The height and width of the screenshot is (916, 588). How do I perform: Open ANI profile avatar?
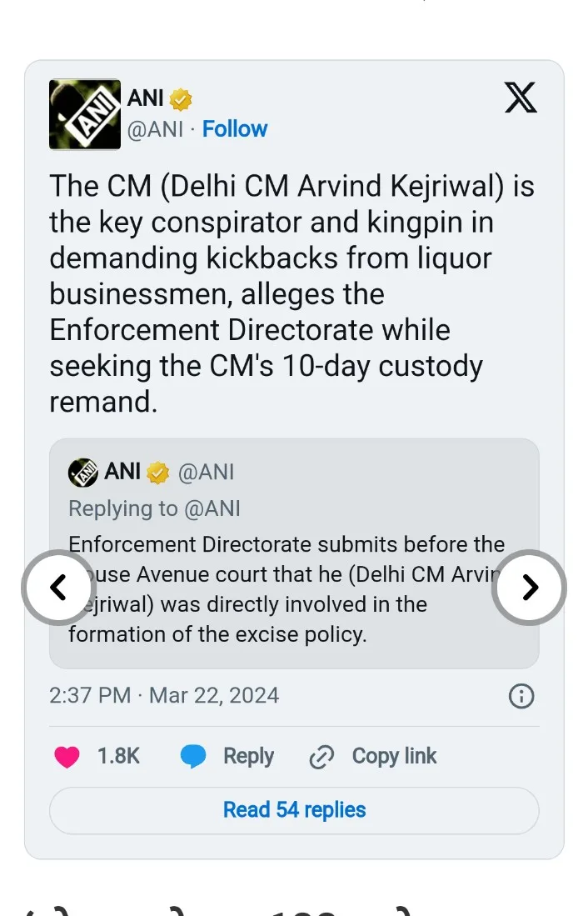click(84, 114)
